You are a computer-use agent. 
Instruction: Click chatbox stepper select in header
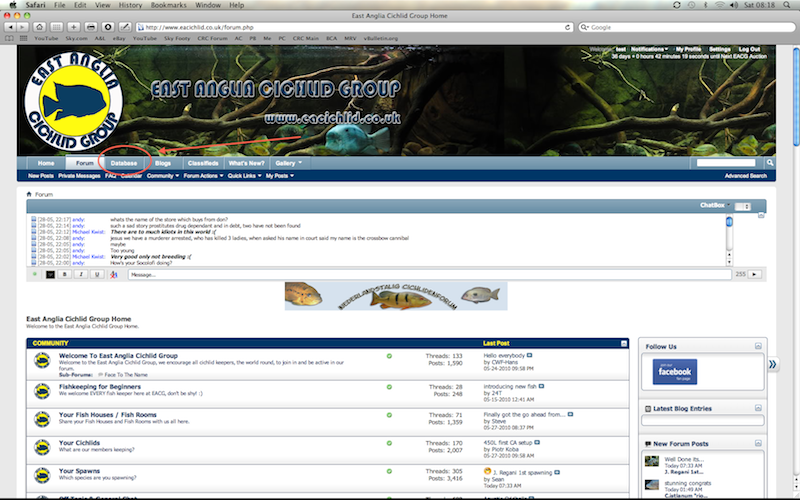click(x=743, y=206)
